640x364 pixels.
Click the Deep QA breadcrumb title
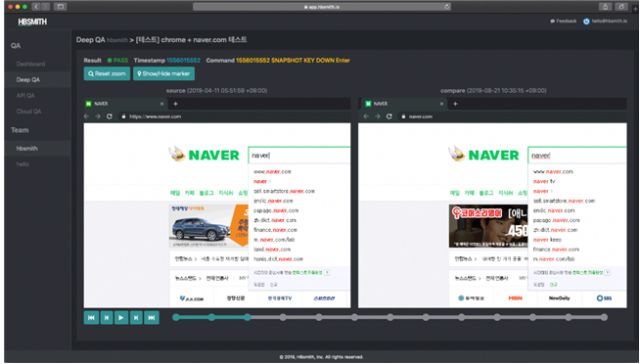pyautogui.click(x=91, y=40)
